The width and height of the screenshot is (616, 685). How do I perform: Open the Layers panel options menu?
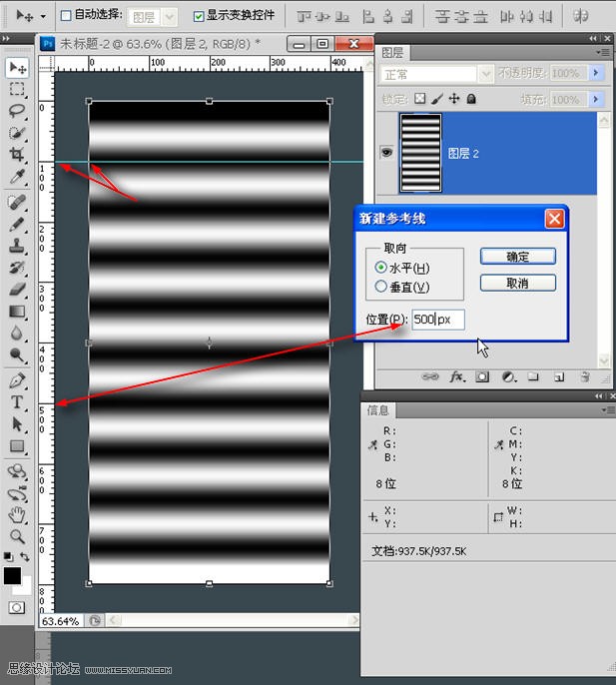point(603,52)
